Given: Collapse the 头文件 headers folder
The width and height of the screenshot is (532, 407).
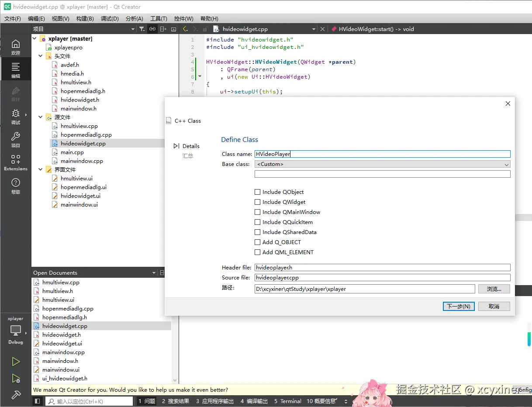Looking at the screenshot, I should pyautogui.click(x=41, y=56).
